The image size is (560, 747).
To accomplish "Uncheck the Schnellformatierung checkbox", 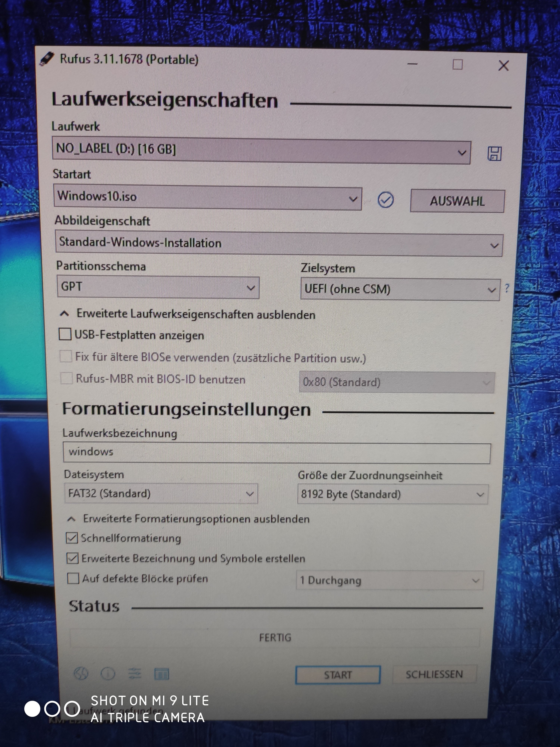I will pos(72,538).
